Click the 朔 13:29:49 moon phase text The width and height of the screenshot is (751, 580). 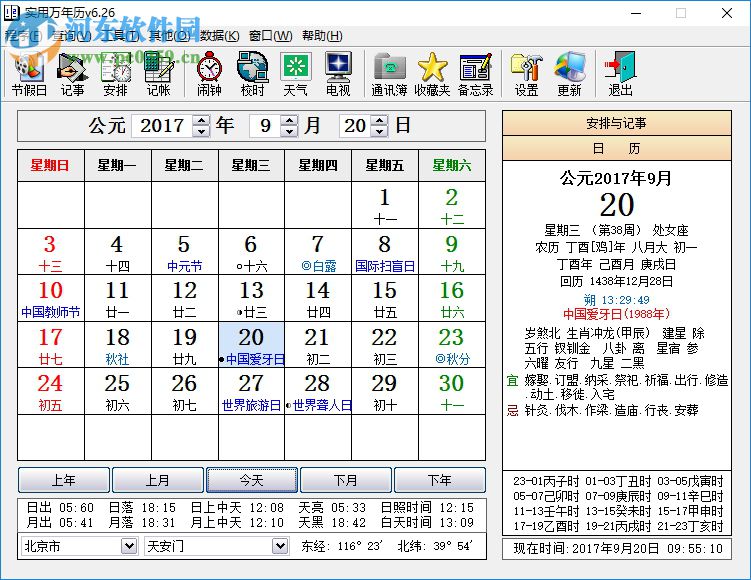click(616, 300)
